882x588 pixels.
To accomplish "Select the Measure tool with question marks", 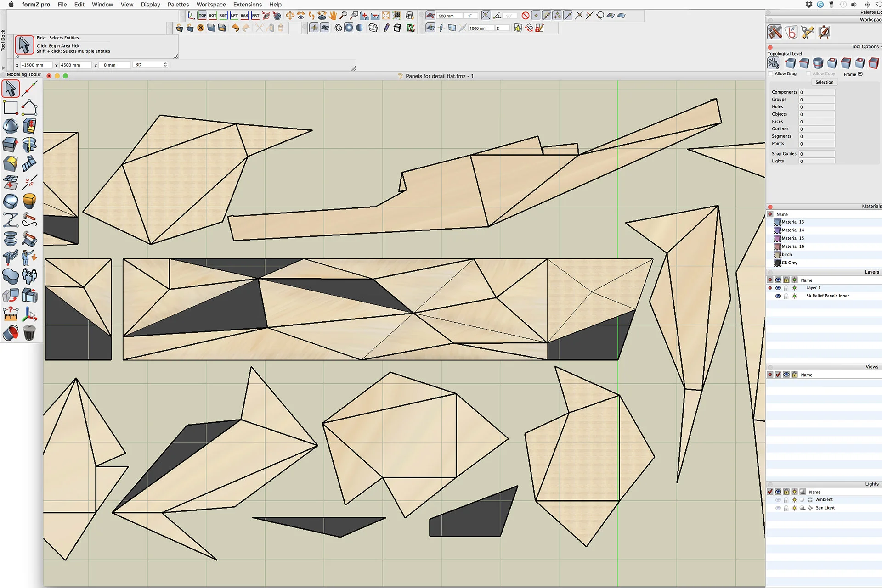I will click(11, 314).
